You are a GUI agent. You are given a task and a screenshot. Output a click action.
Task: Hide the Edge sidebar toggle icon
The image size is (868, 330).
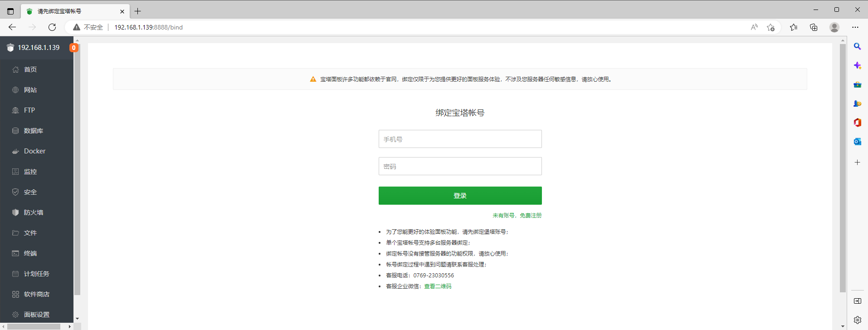pyautogui.click(x=857, y=301)
